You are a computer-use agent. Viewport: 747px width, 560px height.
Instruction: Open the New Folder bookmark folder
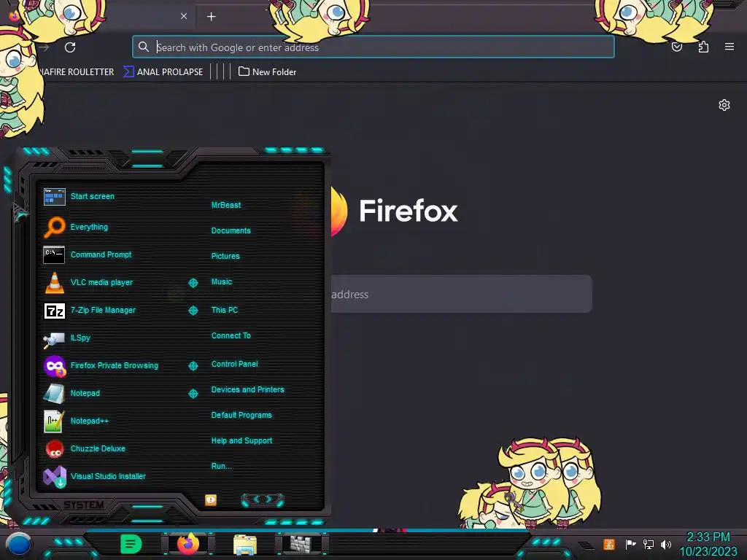tap(267, 72)
